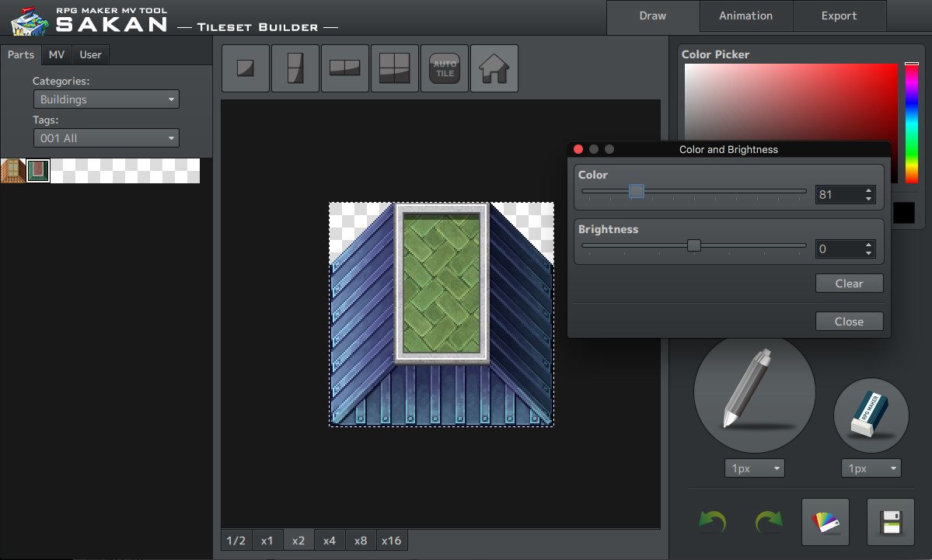Open the color swatches palette icon
The height and width of the screenshot is (560, 932).
825,521
